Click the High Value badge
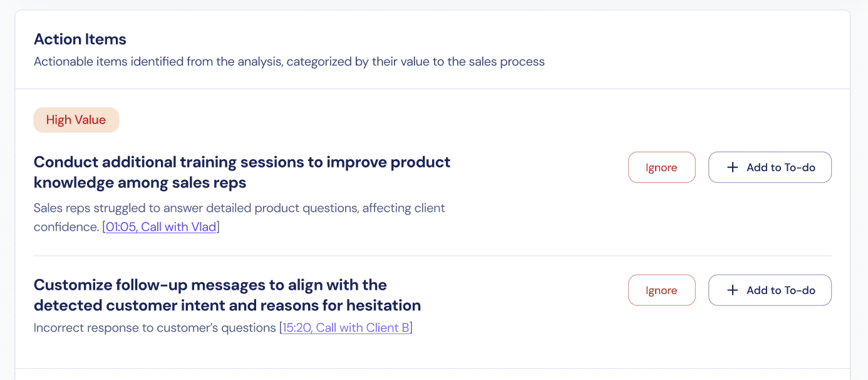 pyautogui.click(x=76, y=120)
